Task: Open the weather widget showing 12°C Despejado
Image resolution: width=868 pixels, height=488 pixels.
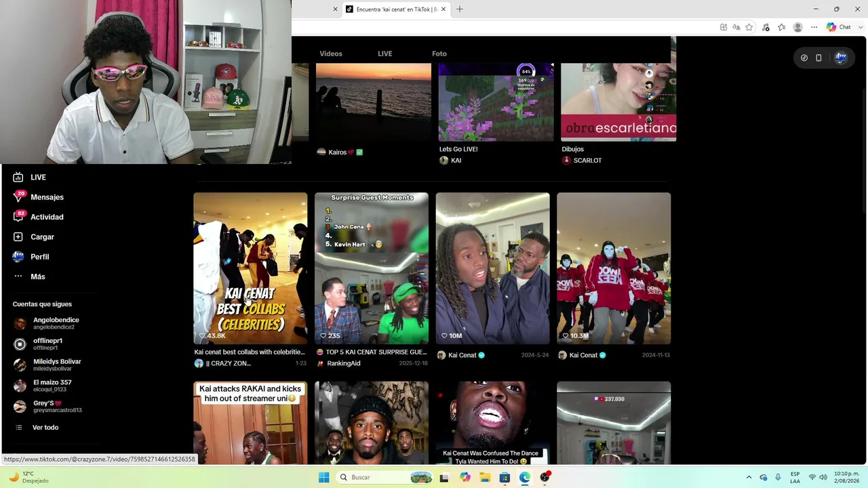Action: click(x=28, y=477)
